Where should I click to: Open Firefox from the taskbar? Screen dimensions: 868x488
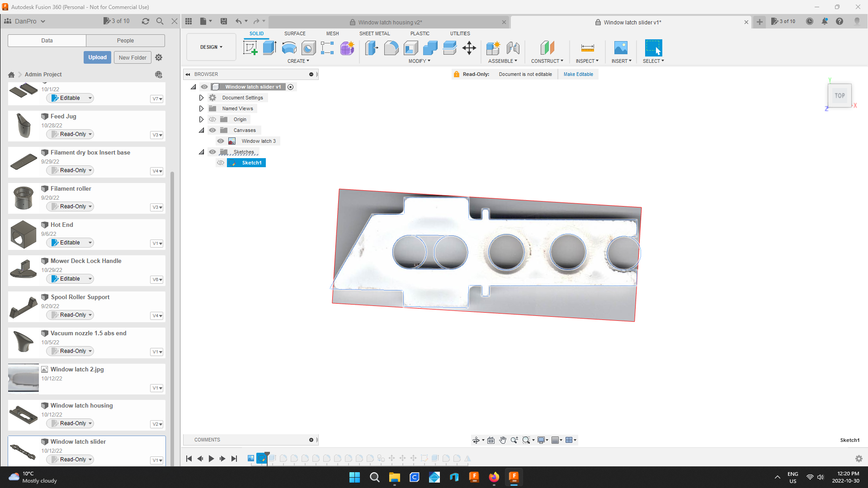(494, 477)
